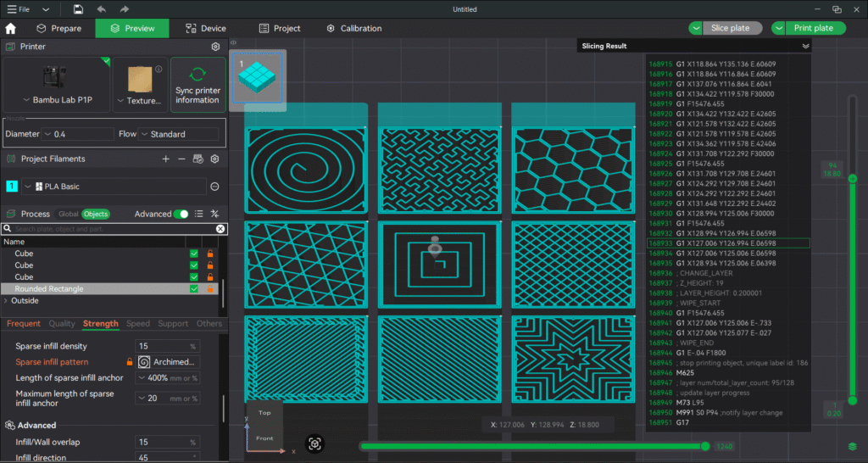Click the Undo arrow icon
Viewport: 868px width, 463px height.
point(102,9)
